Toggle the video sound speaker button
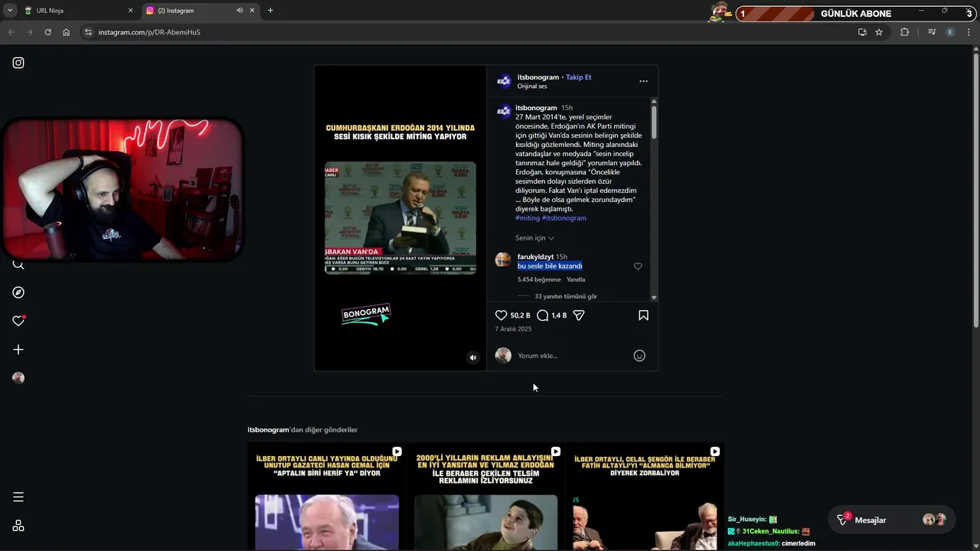The image size is (980, 551). [x=472, y=357]
